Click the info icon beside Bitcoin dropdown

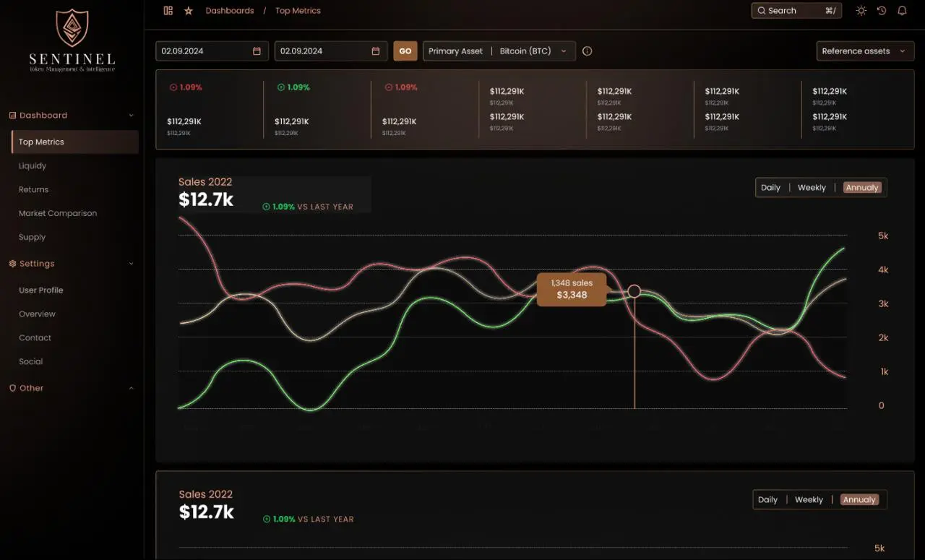(x=587, y=51)
